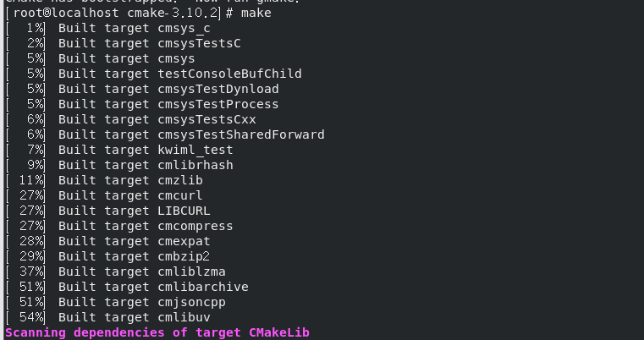The height and width of the screenshot is (340, 644).
Task: Click the cmsysTestsC target name
Action: [199, 43]
